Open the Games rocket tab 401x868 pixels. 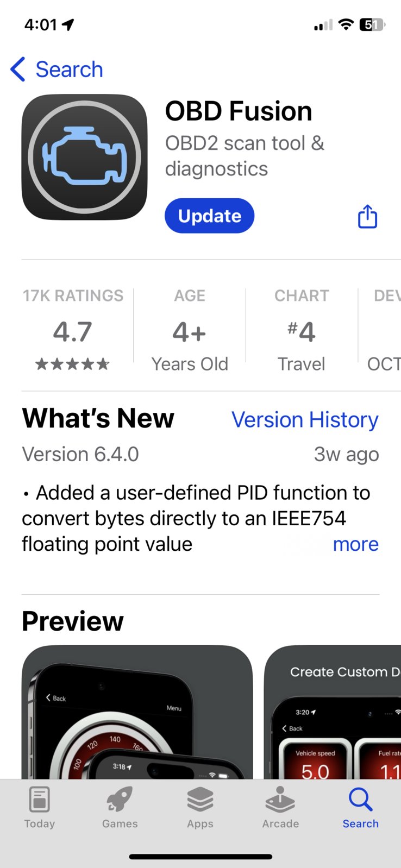pyautogui.click(x=120, y=807)
